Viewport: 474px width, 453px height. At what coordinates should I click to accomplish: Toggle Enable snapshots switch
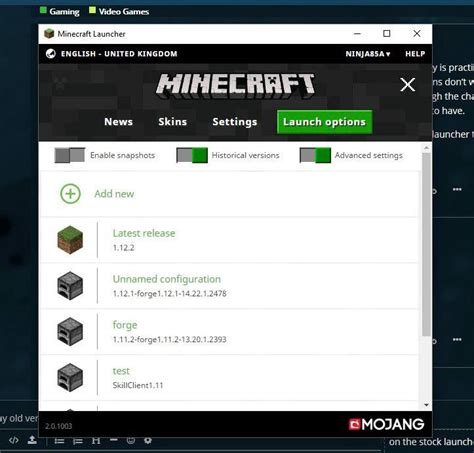pyautogui.click(x=70, y=155)
